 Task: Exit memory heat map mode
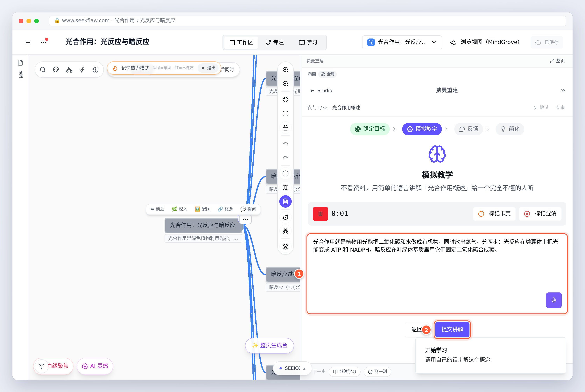pyautogui.click(x=208, y=68)
